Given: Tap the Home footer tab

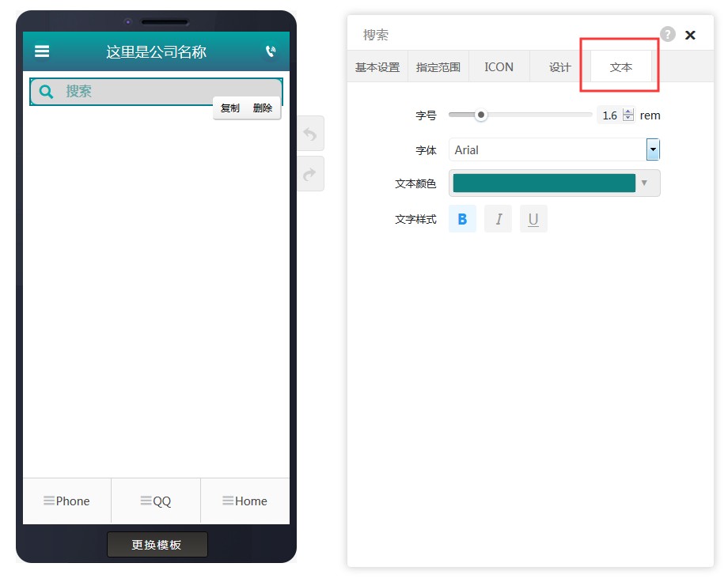Looking at the screenshot, I should pyautogui.click(x=245, y=501).
